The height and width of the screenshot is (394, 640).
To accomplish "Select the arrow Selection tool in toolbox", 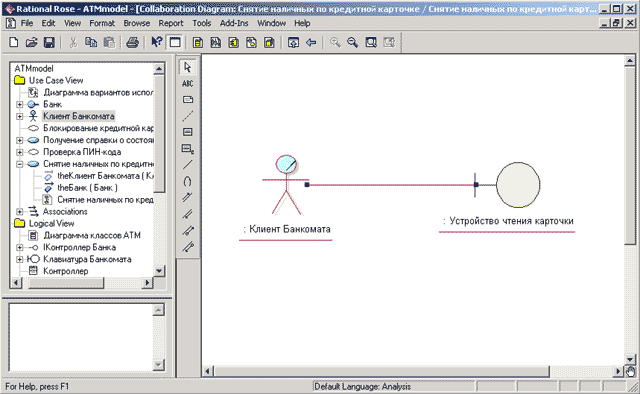I will pyautogui.click(x=187, y=67).
